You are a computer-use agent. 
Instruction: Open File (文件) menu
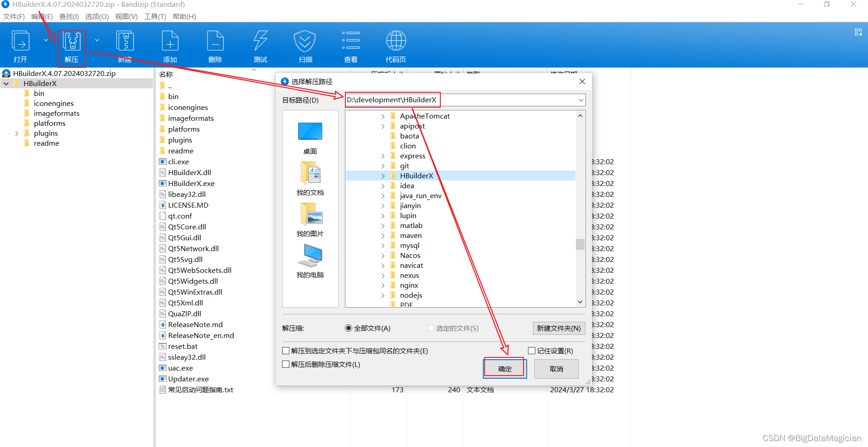pos(14,17)
